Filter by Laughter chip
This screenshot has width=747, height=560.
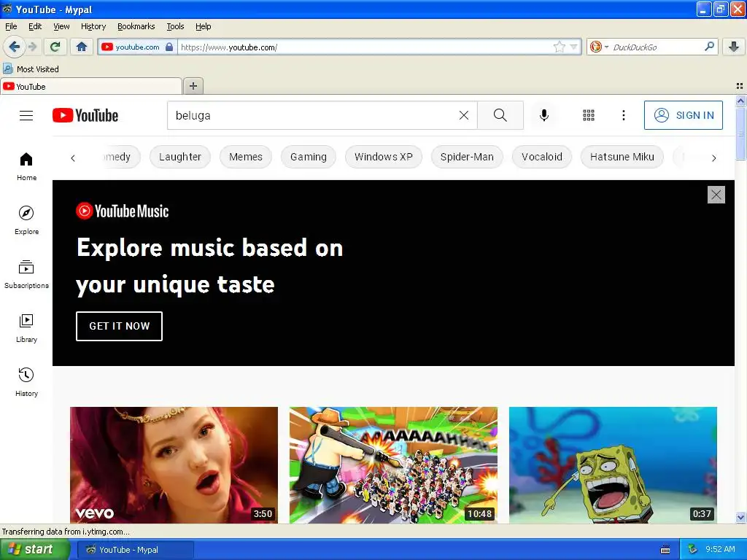click(x=180, y=157)
